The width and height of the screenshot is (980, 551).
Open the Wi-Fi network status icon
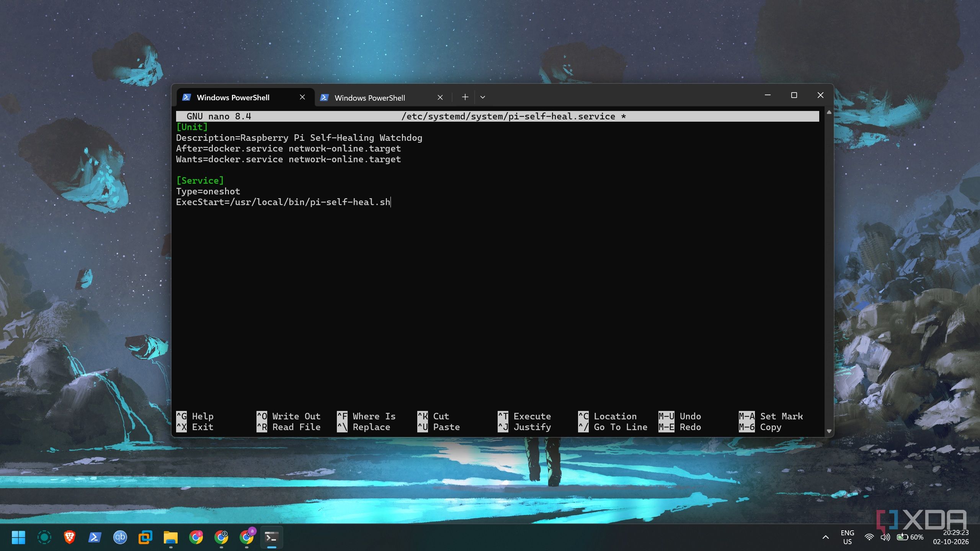click(869, 537)
